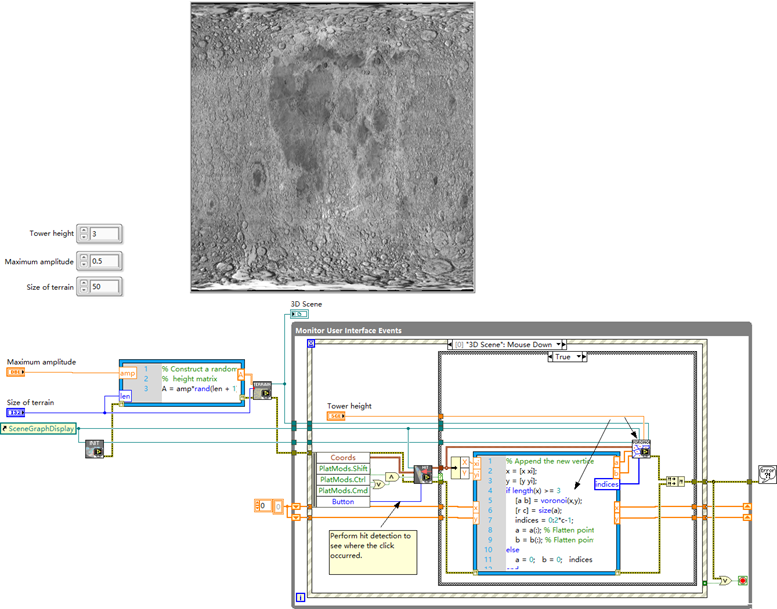The image size is (777, 609).
Task: Go to previous event case
Action: click(x=450, y=344)
